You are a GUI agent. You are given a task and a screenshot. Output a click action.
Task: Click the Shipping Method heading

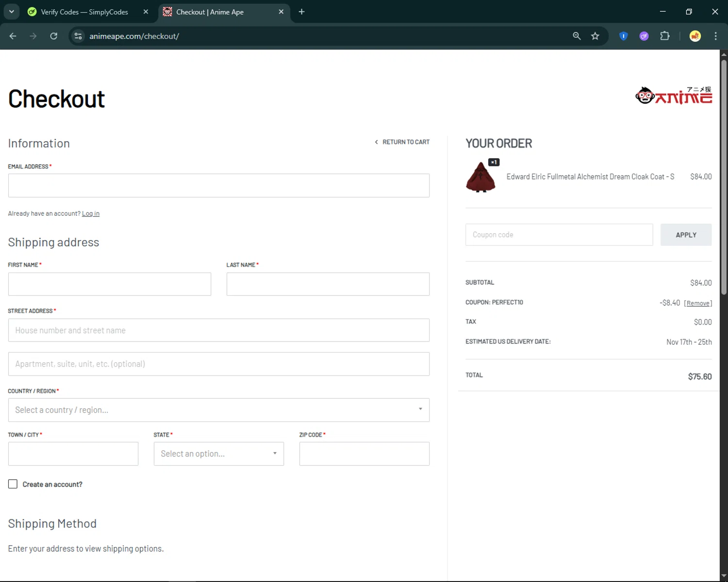click(x=52, y=524)
